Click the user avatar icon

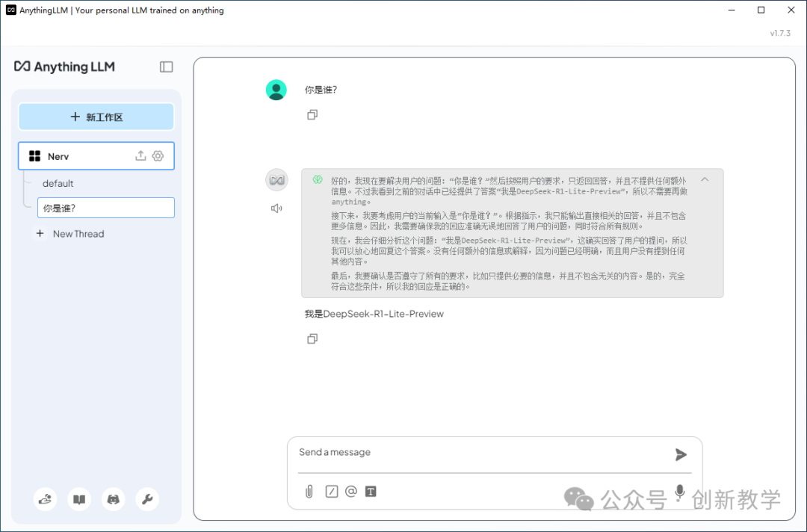click(x=276, y=90)
